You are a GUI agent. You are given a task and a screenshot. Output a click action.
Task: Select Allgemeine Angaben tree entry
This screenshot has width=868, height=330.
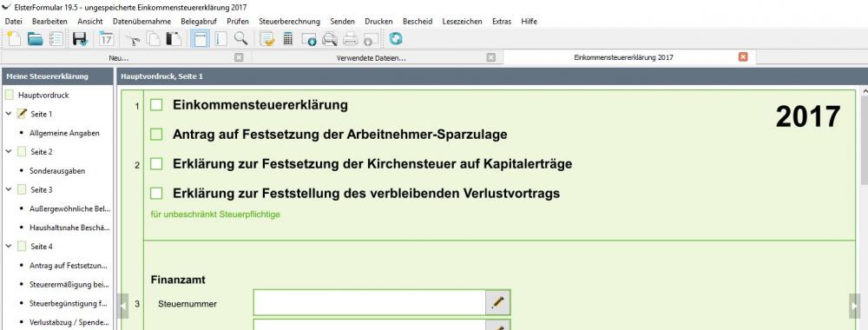[65, 133]
